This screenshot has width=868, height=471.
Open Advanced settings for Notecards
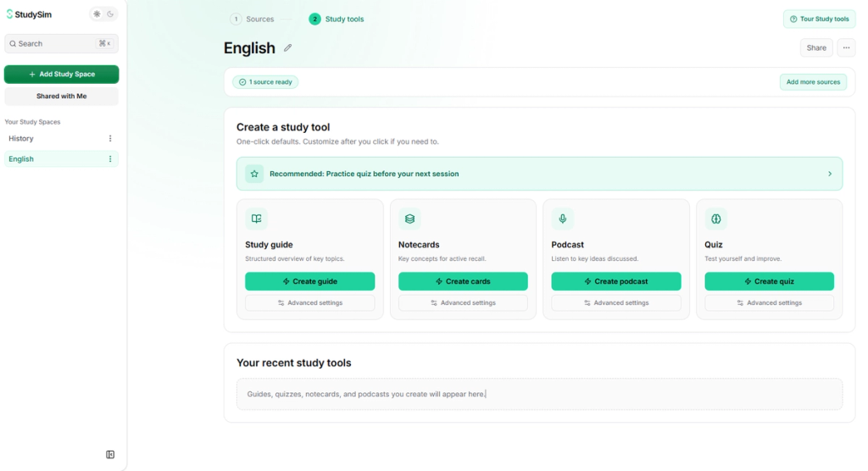(x=464, y=302)
